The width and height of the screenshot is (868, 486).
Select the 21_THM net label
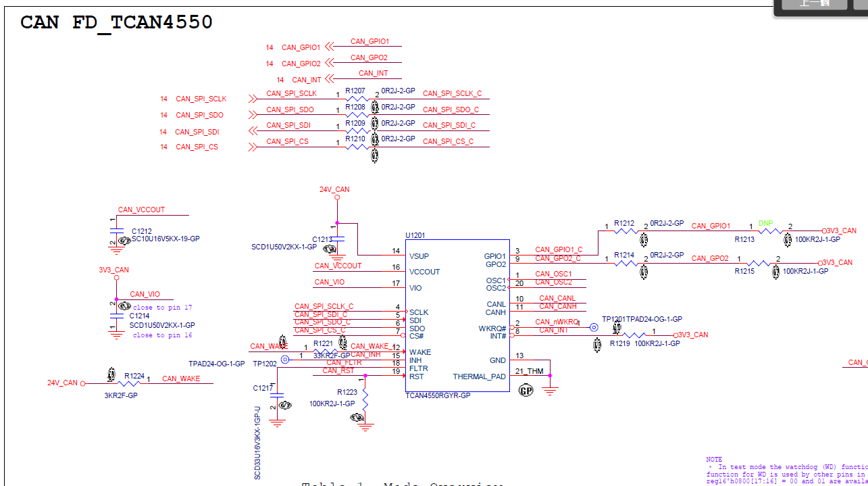[529, 371]
